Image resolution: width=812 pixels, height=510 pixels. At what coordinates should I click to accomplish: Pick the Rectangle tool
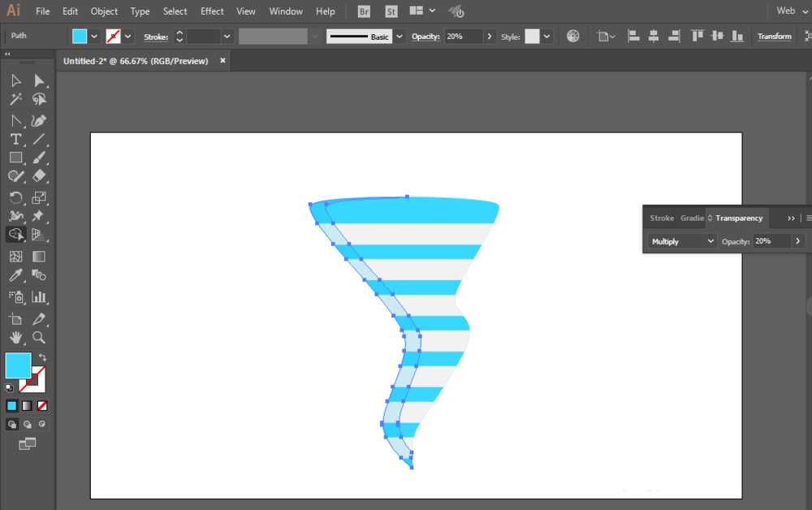pyautogui.click(x=15, y=158)
